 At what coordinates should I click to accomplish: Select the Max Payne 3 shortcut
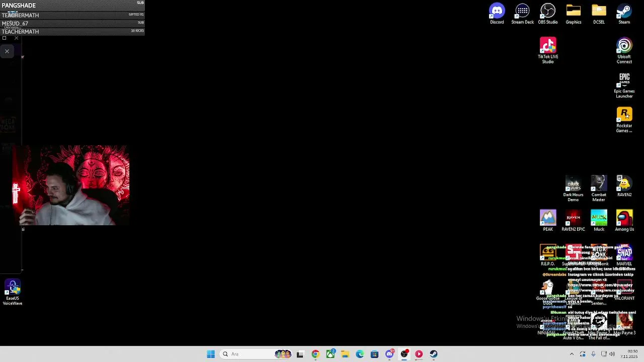[624, 324]
